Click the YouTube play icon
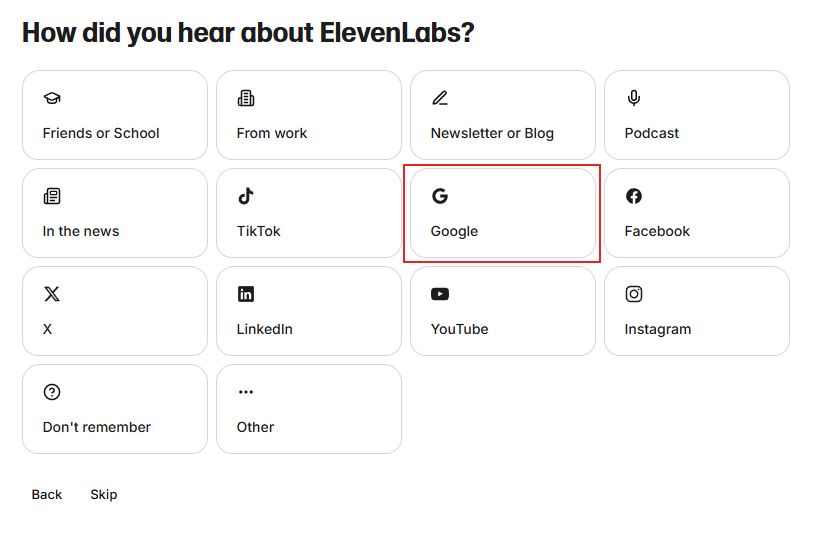Screen dimensions: 822x535 [x=440, y=294]
